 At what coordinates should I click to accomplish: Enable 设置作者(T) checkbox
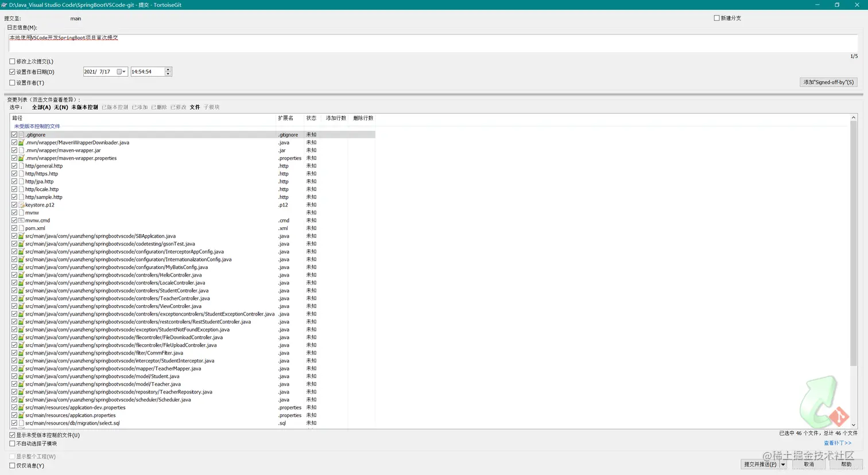pyautogui.click(x=12, y=83)
